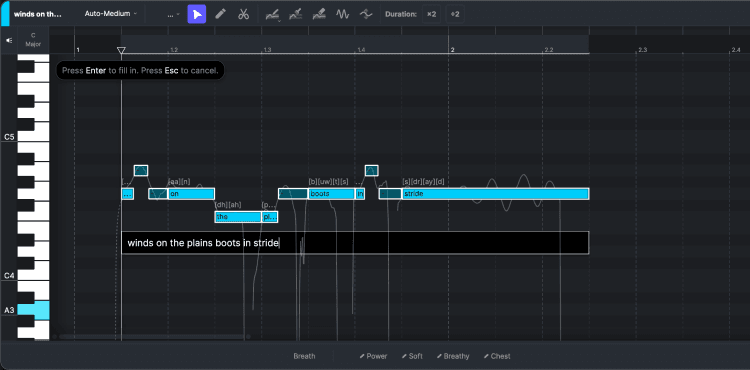Screen dimensions: 750x370
Task: Click the lyrics text input field
Action: (355, 243)
